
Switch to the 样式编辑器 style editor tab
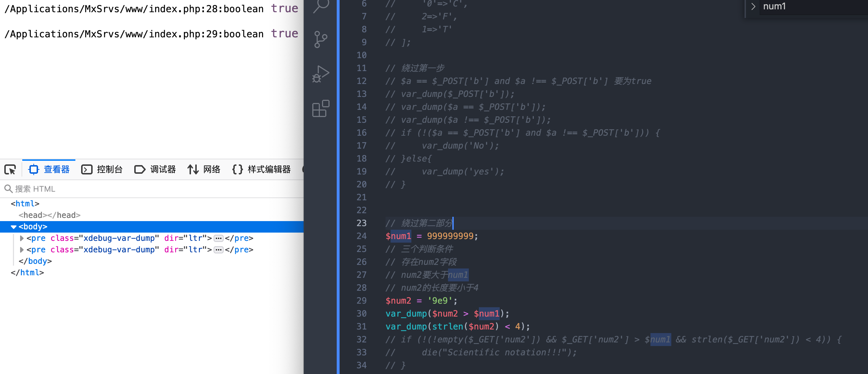[x=261, y=169]
